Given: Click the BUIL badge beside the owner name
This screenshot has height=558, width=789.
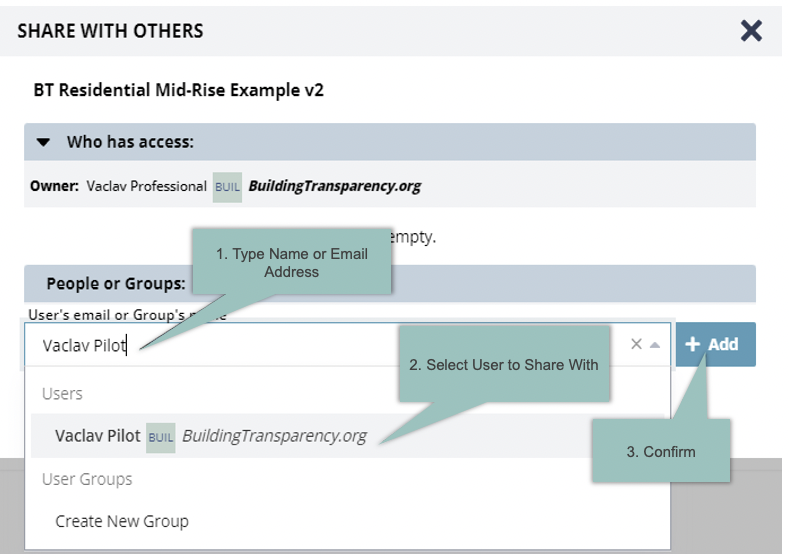Looking at the screenshot, I should 227,187.
